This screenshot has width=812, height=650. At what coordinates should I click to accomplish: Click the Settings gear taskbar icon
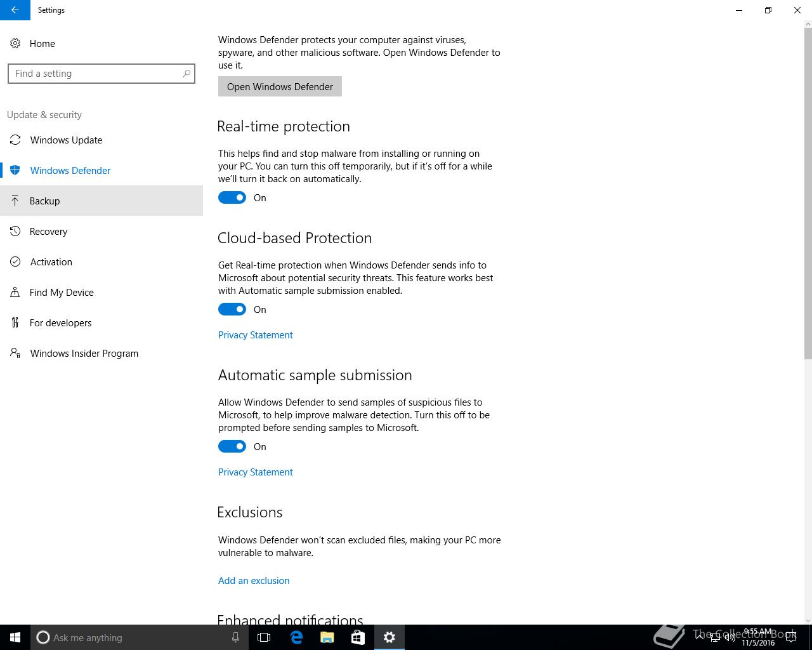click(x=390, y=637)
